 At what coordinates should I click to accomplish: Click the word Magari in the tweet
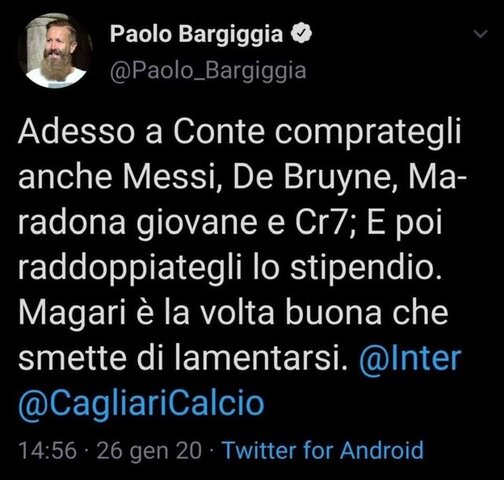tap(72, 314)
